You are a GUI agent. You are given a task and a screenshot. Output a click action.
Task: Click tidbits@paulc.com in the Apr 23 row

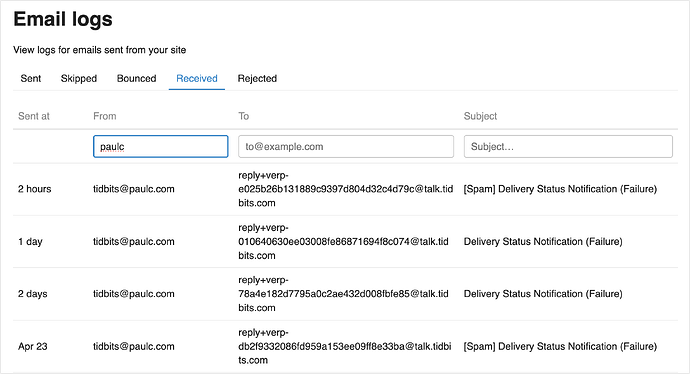click(134, 346)
